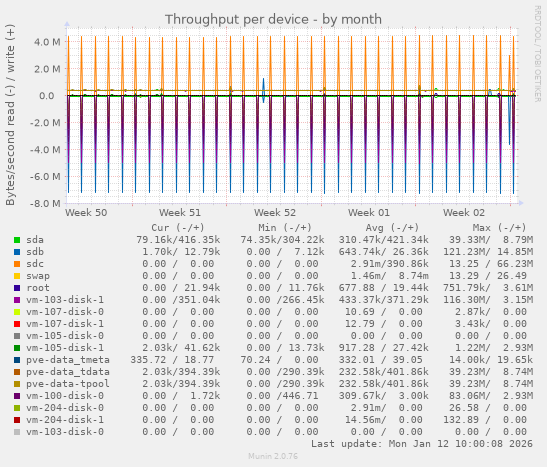Click the 'Max (-/+)' column header
Screen dimensions: 547x467
pyautogui.click(x=499, y=228)
